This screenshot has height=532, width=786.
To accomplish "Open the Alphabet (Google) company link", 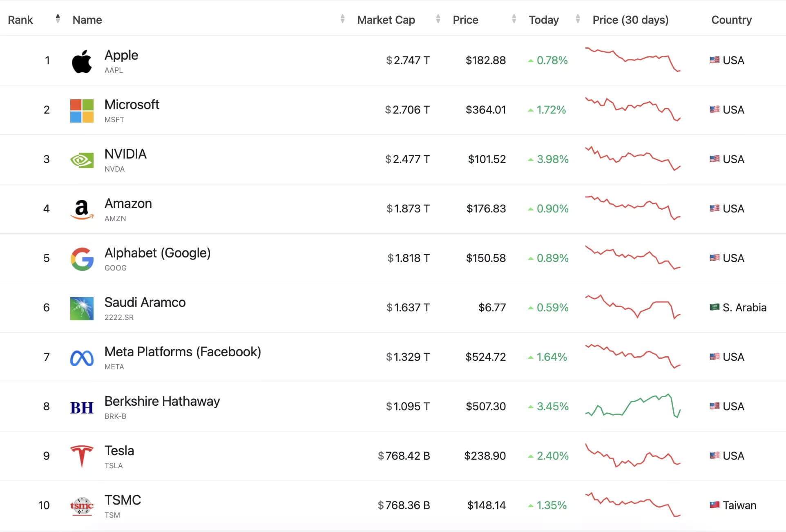I will [158, 253].
